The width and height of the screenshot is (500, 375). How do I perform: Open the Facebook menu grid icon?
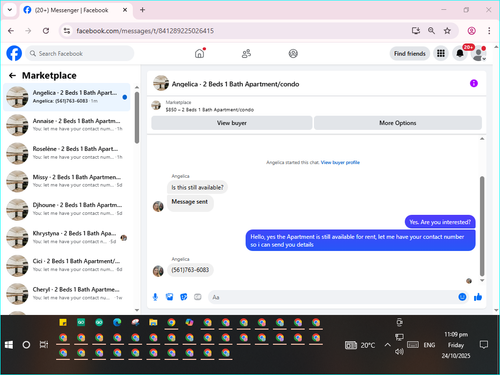pos(441,53)
